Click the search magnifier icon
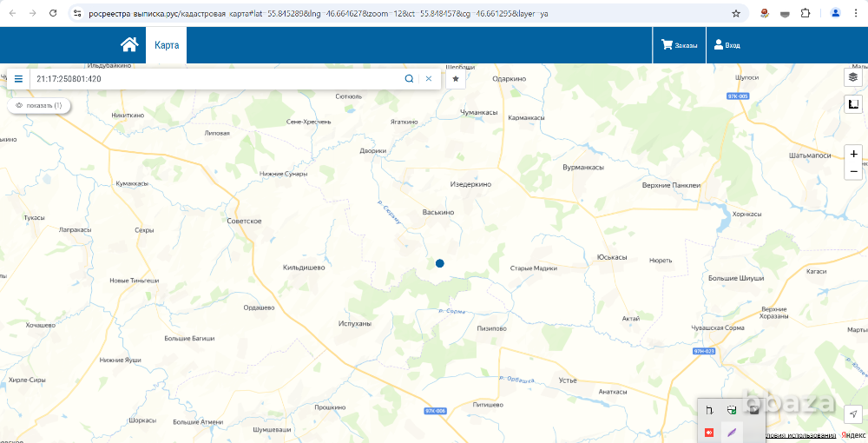Viewport: 868px width, 443px height. point(409,79)
